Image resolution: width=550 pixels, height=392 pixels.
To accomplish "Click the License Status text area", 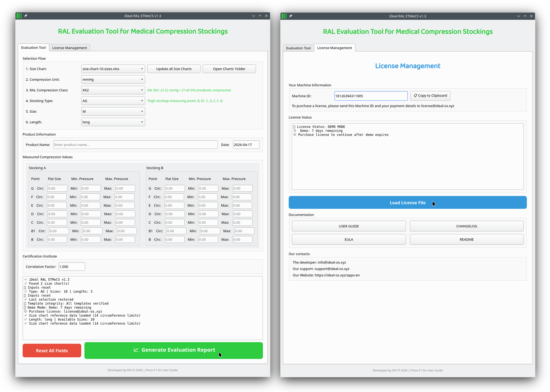I will coord(408,156).
